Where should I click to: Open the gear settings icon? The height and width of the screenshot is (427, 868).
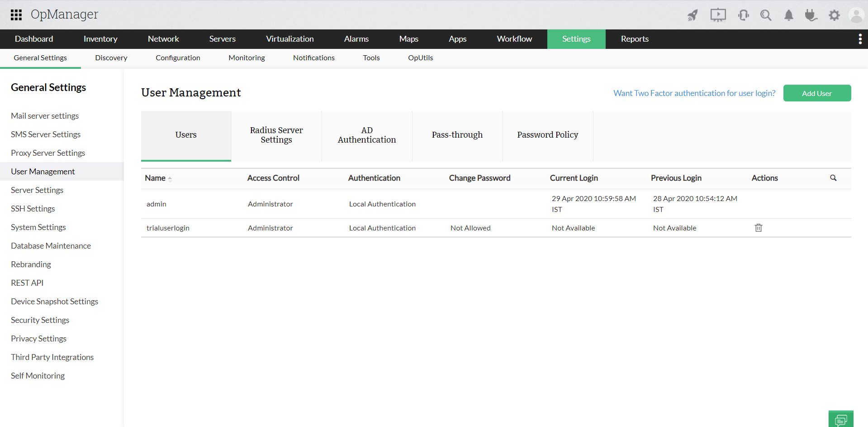[834, 15]
